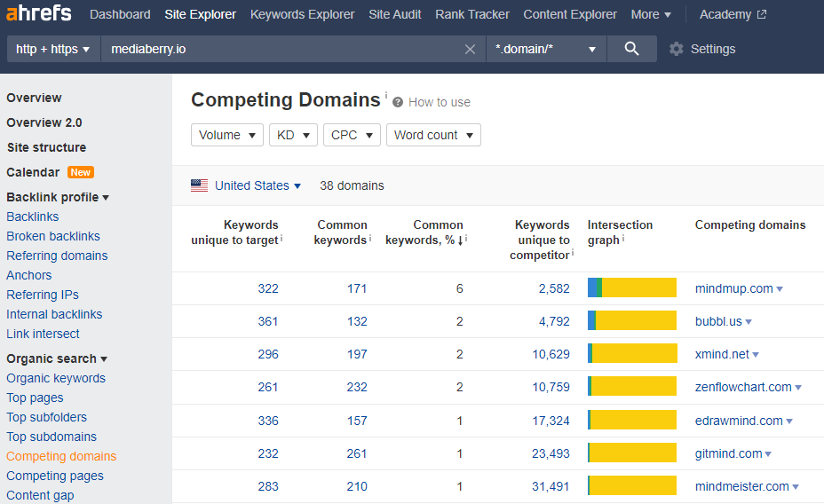Viewport: 824px width, 504px height.
Task: Click info icon next to Competing Domains title
Action: (x=386, y=94)
